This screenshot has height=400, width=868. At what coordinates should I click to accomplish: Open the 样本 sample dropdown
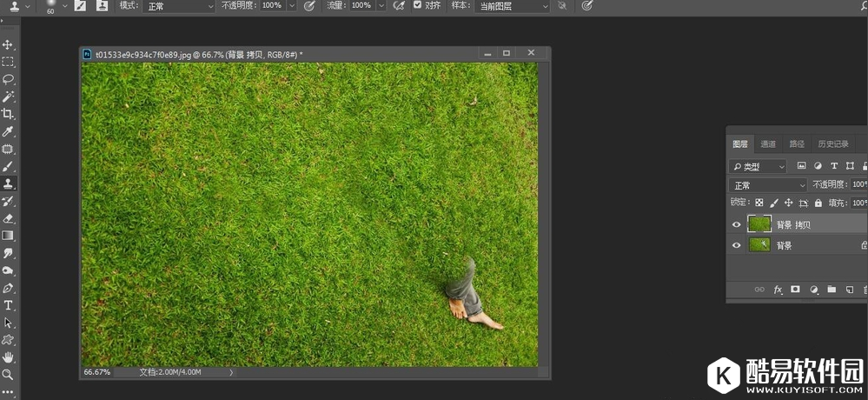(513, 6)
